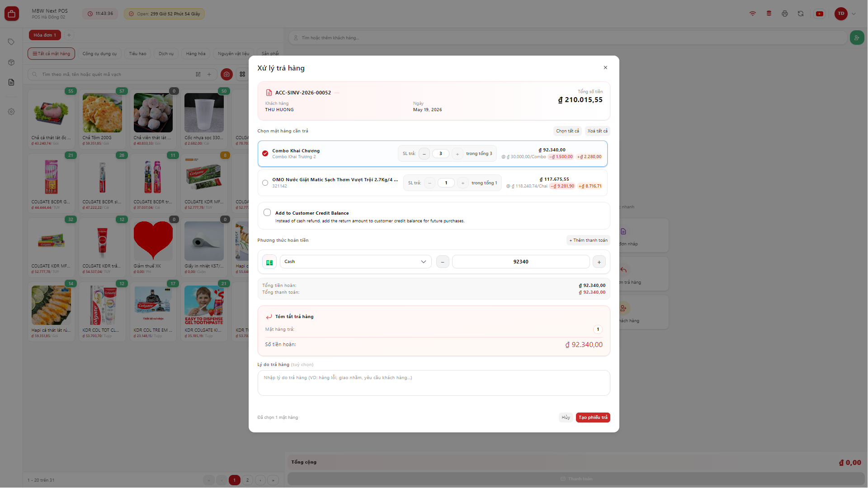868x488 pixels.
Task: Select Hàng hóa category tab
Action: [196, 54]
